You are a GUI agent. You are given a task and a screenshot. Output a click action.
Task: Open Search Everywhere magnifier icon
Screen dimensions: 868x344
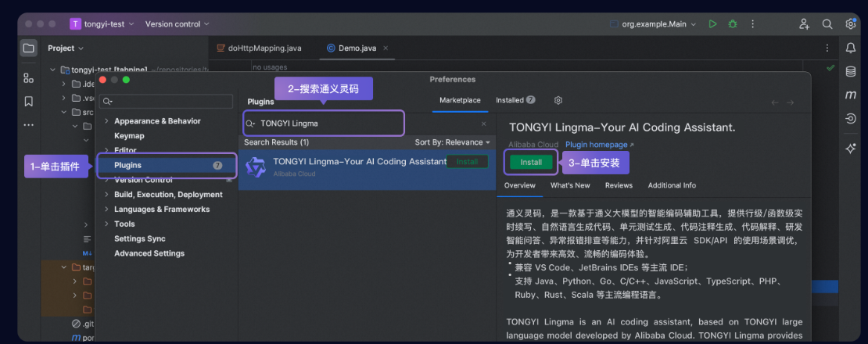point(827,23)
